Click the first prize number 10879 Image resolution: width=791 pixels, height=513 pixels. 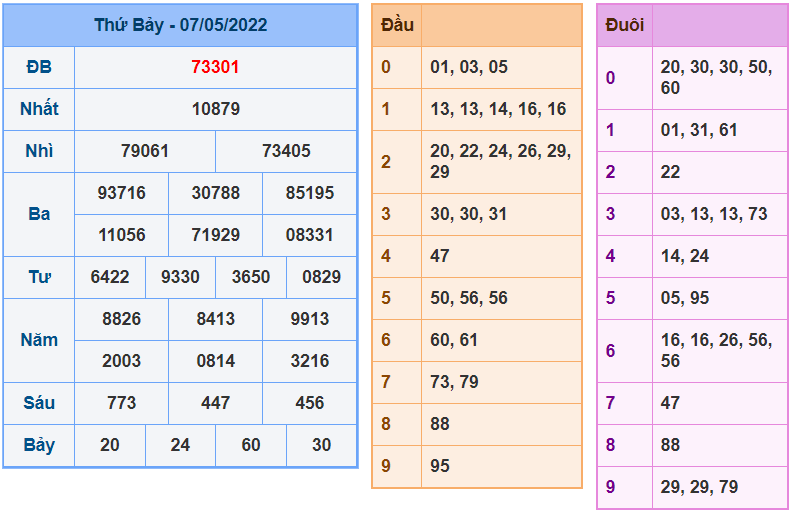click(x=215, y=108)
